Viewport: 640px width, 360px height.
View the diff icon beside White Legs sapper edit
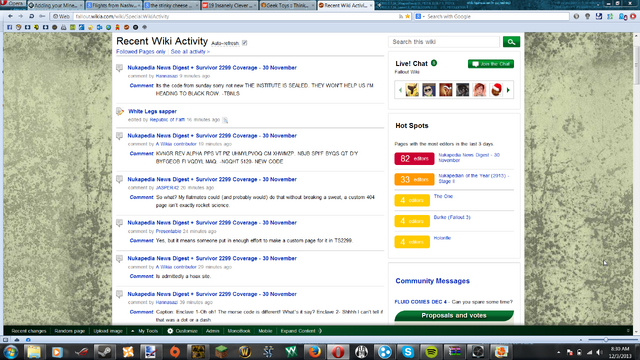tap(225, 120)
